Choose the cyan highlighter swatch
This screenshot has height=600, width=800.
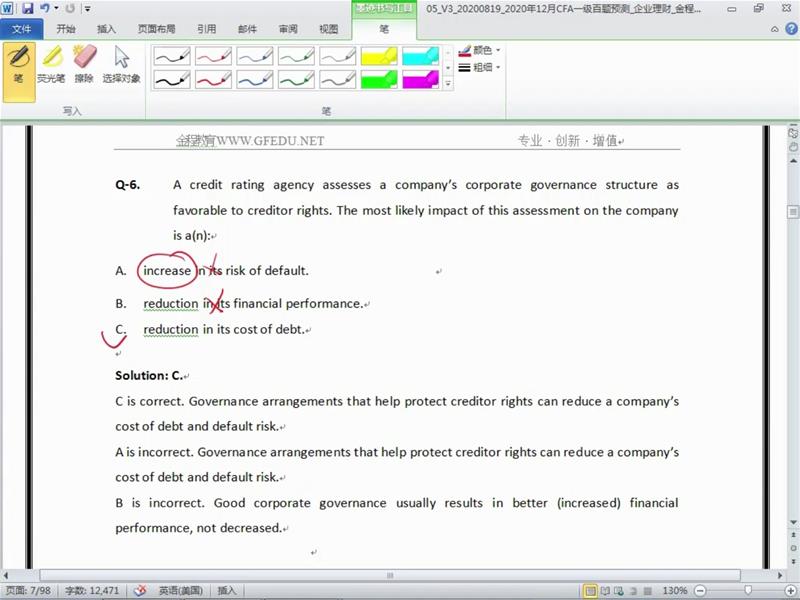420,56
